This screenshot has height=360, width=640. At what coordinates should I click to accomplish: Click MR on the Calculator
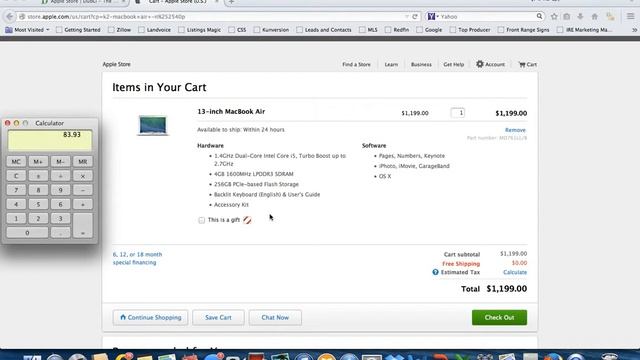tap(82, 162)
